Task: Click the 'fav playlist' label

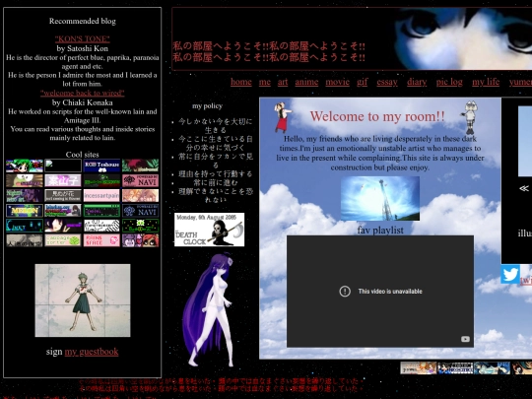Action: (x=380, y=230)
